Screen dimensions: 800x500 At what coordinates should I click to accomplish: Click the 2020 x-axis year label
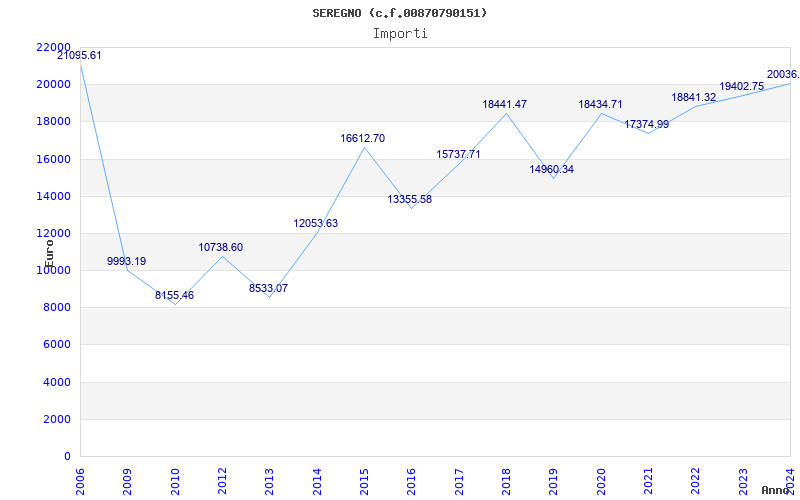[x=601, y=481]
